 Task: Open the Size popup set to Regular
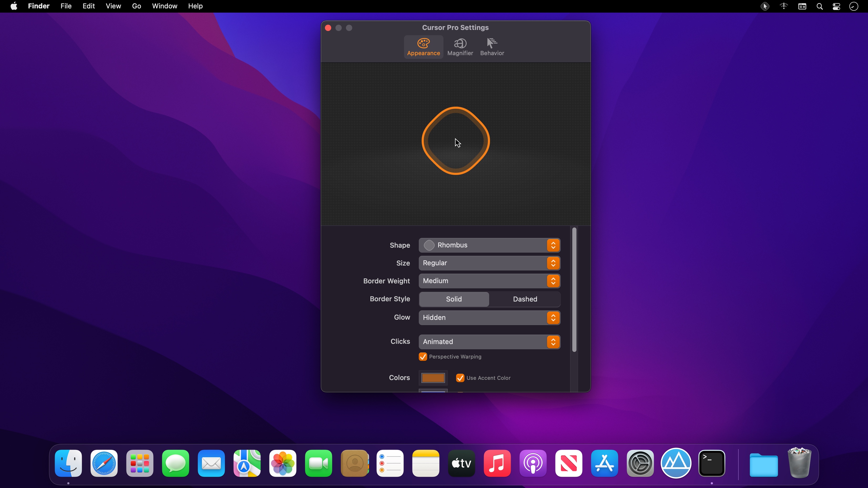489,263
